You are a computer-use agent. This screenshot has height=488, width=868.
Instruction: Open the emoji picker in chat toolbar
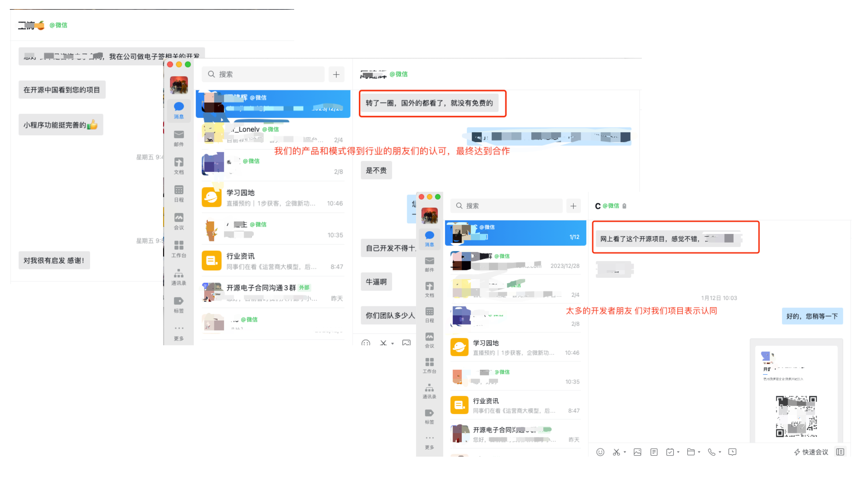point(600,452)
